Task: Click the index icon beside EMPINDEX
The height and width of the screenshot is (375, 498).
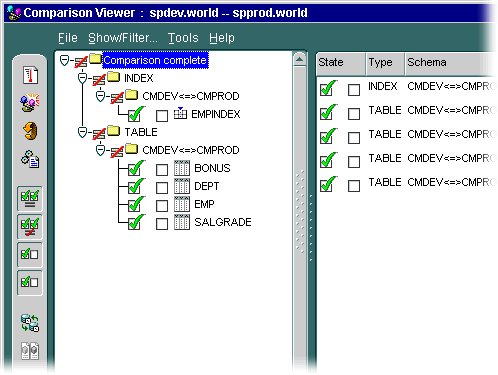Action: coord(180,113)
